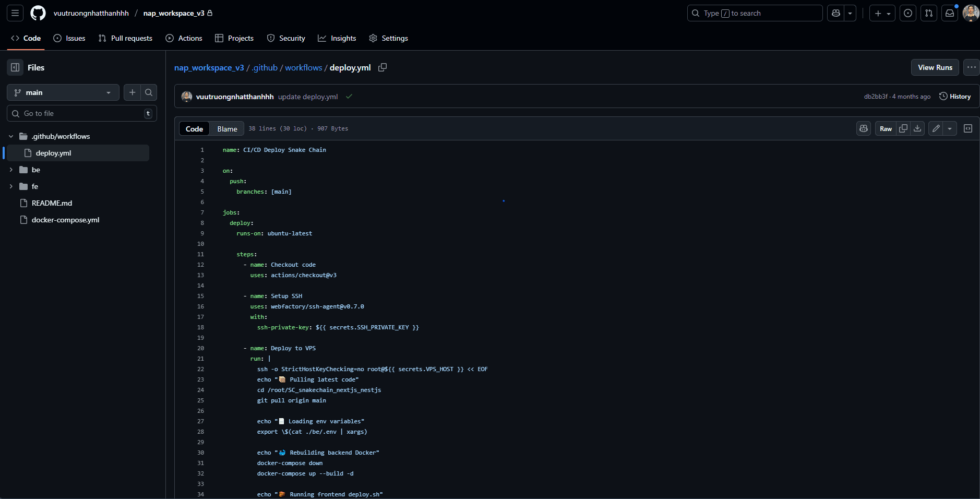Select the Code view toggle
The height and width of the screenshot is (499, 980).
[194, 129]
